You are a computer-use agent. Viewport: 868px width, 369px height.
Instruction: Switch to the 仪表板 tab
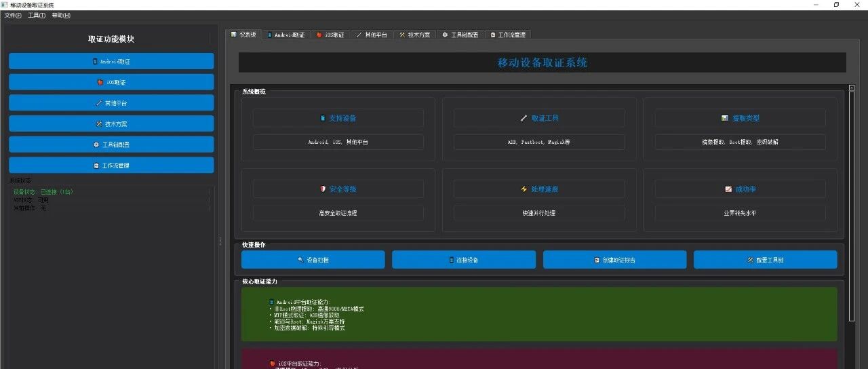click(x=243, y=34)
